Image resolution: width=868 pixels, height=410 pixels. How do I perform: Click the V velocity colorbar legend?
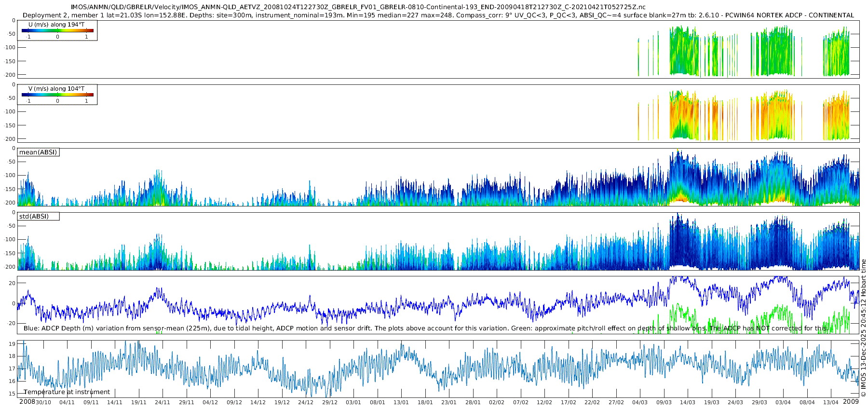tap(57, 95)
